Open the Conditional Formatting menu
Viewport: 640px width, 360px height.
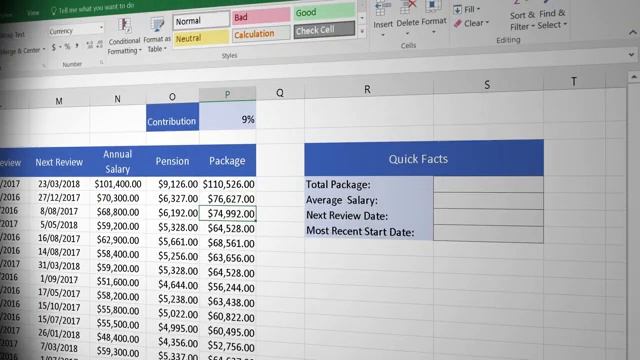click(x=124, y=37)
